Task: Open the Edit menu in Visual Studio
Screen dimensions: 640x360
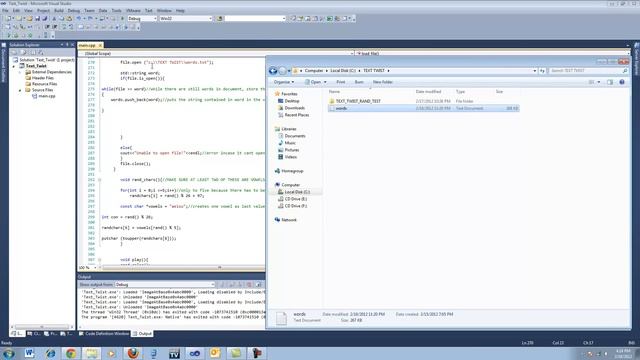Action: 16,11
